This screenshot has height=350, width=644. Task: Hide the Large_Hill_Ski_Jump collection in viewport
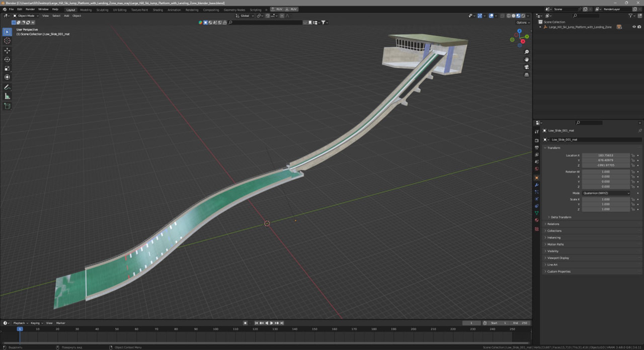[634, 27]
